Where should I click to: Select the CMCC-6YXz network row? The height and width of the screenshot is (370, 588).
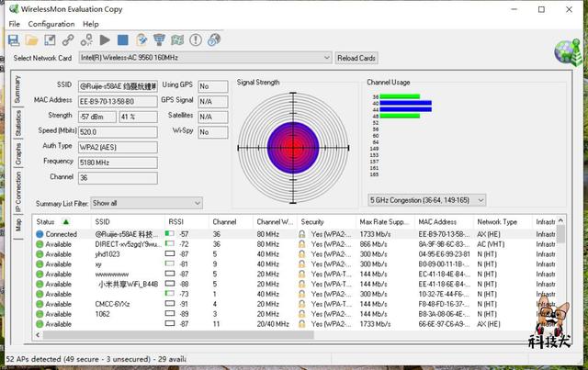tap(114, 304)
